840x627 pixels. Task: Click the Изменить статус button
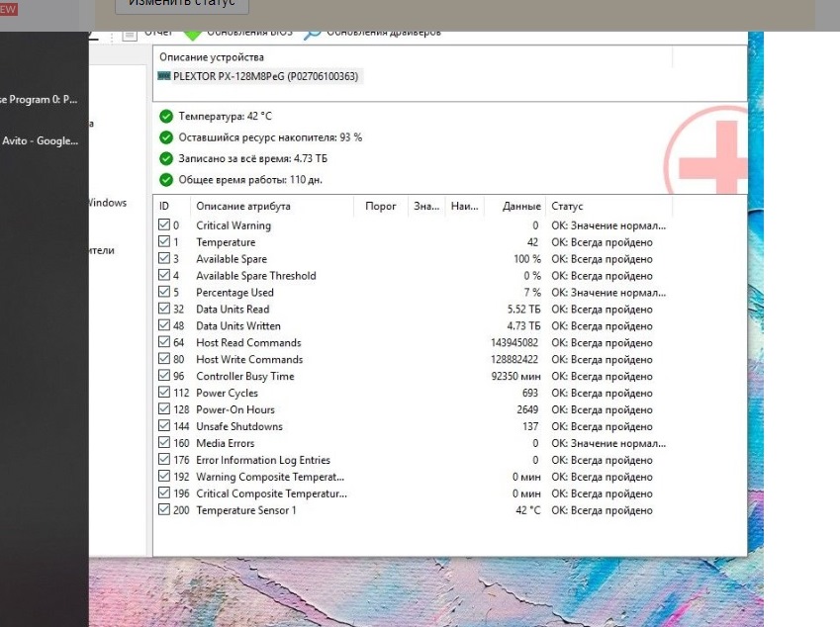182,4
